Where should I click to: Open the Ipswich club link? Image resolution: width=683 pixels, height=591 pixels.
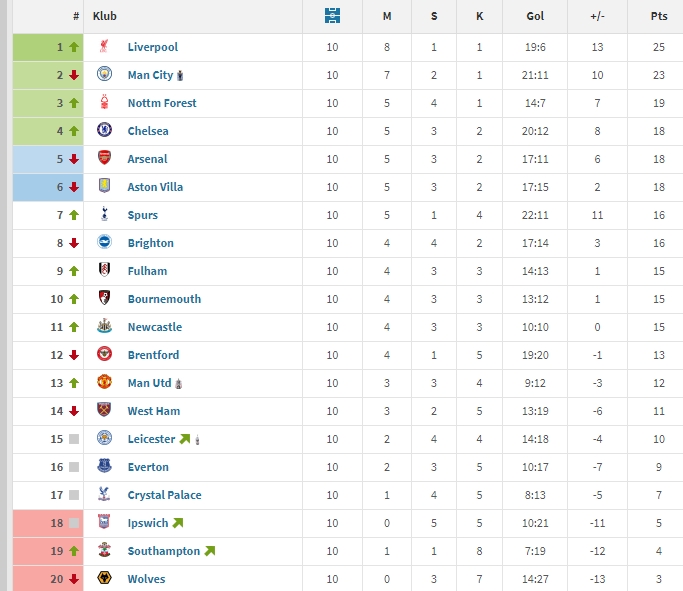(x=148, y=523)
